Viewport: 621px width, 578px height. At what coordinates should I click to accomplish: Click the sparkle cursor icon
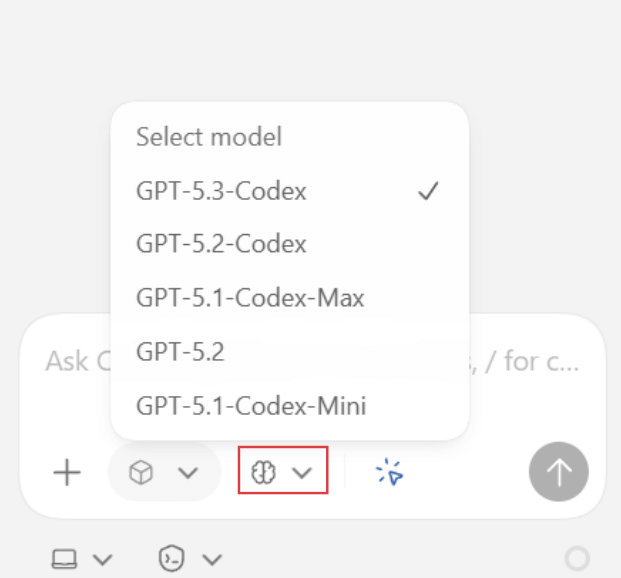(x=389, y=473)
